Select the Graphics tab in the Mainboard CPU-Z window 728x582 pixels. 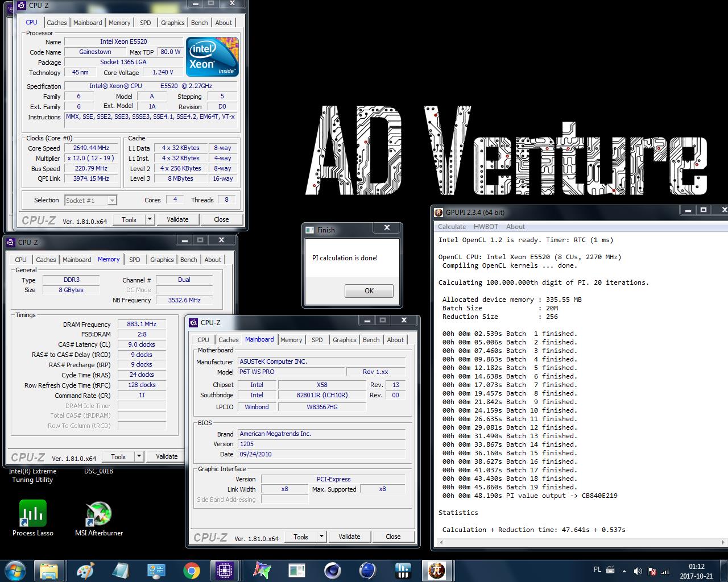click(344, 340)
